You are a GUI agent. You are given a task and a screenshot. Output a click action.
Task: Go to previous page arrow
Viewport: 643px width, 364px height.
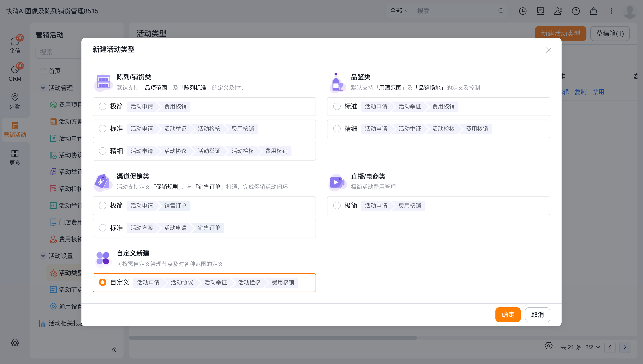[610, 347]
